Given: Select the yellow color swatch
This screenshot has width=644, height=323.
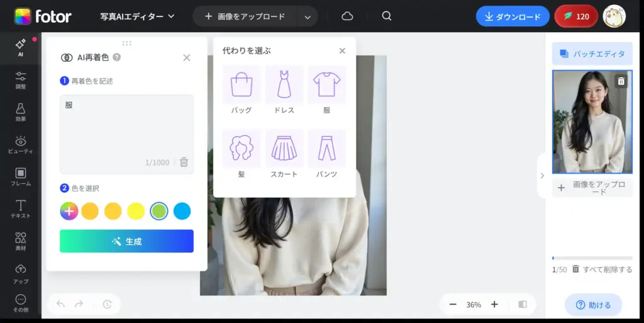Looking at the screenshot, I should tap(136, 211).
